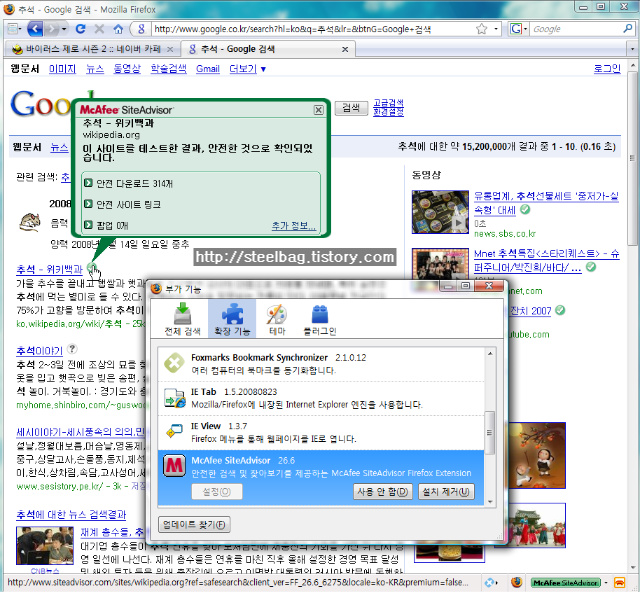Click the 팝업 0개 arrow icon
Screen dimensions: 640x592
coord(88,225)
